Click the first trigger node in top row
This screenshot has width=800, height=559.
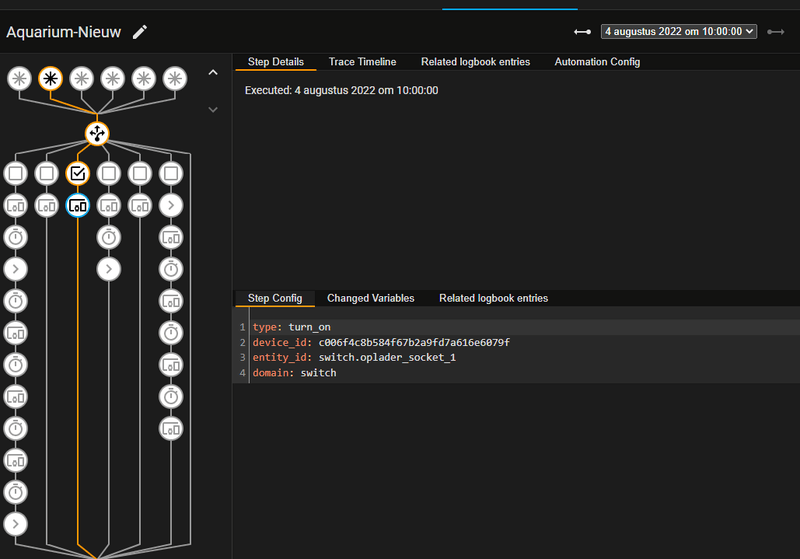[19, 78]
